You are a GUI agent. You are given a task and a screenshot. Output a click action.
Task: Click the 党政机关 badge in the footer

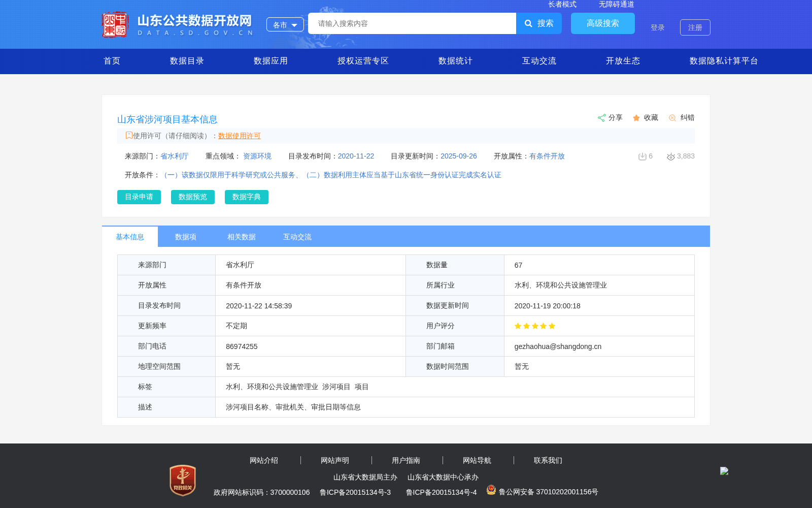(x=183, y=481)
